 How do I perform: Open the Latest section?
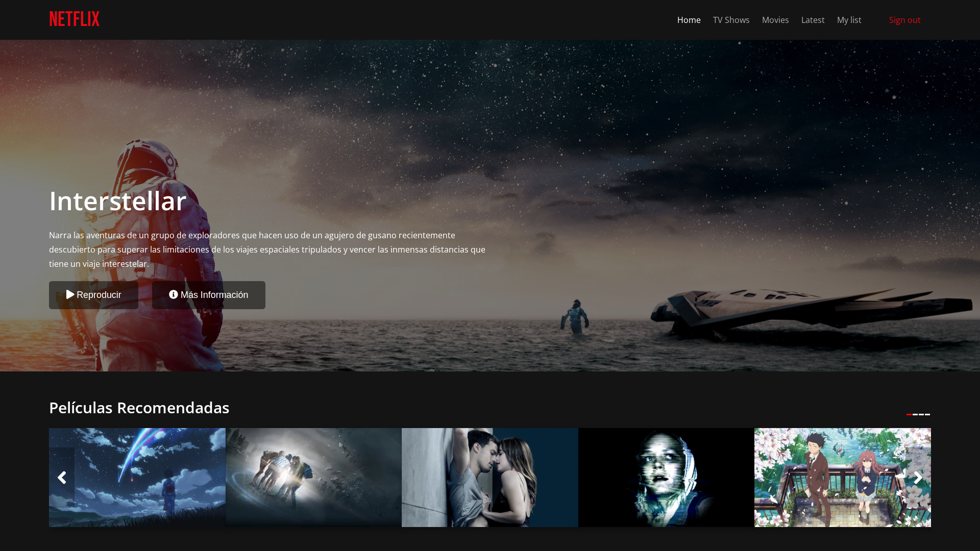click(813, 20)
